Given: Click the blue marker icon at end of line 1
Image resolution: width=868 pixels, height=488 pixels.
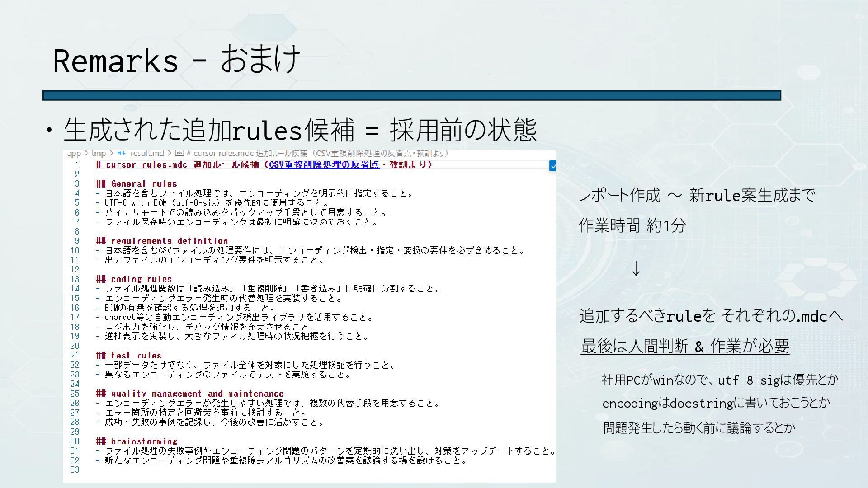Looking at the screenshot, I should tap(552, 166).
